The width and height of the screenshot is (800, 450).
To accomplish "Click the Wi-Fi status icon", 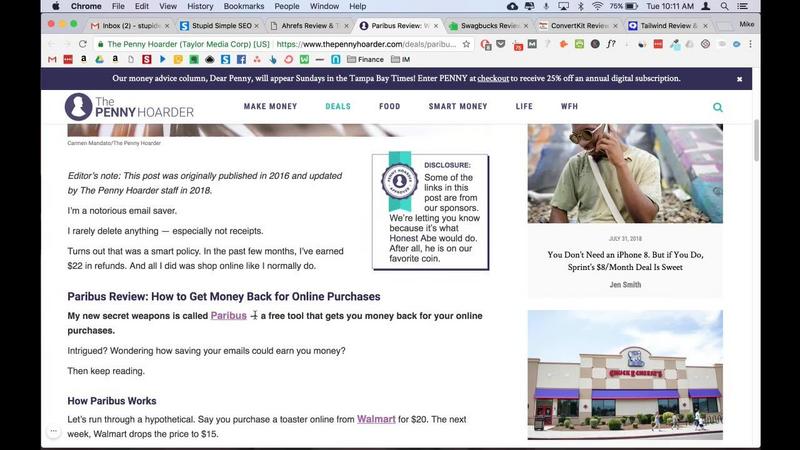I will [597, 6].
